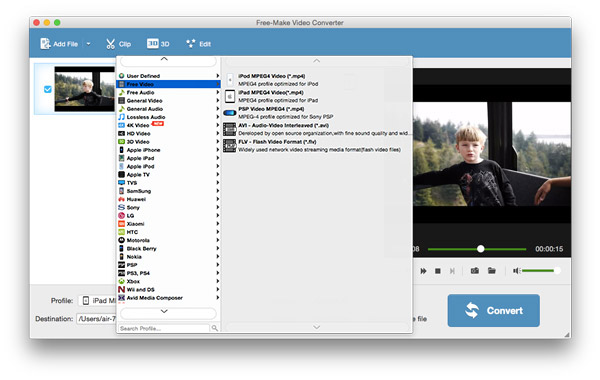Screen dimensions: 600x380
Task: Select the video thumbnail in file list
Action: click(85, 89)
